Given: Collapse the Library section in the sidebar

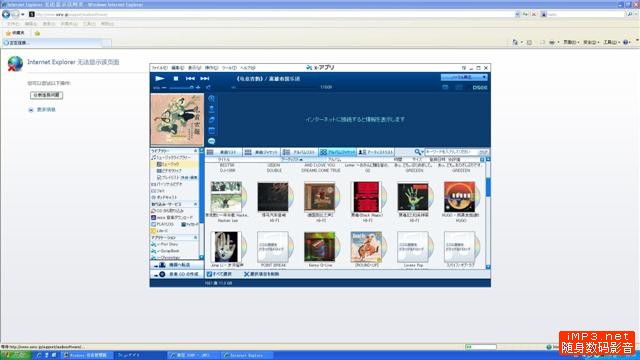Looking at the screenshot, I should click(x=196, y=151).
